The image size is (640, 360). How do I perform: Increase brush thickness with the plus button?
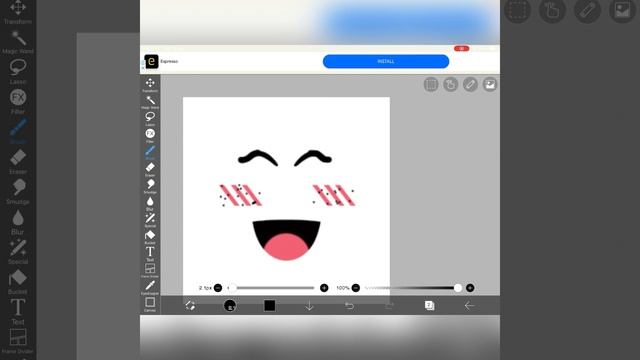tap(324, 288)
